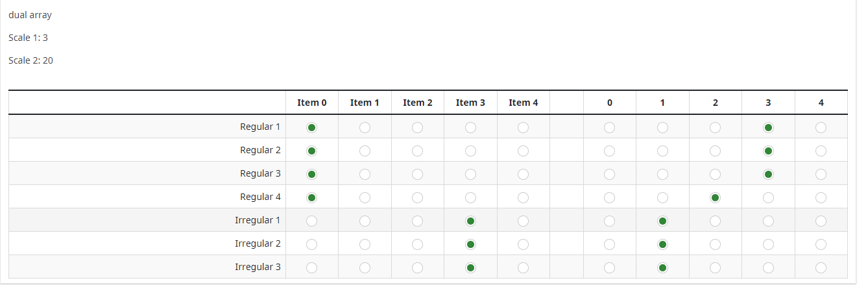Select Item 0 for Irregular 1 row
The image size is (868, 285).
(x=311, y=221)
